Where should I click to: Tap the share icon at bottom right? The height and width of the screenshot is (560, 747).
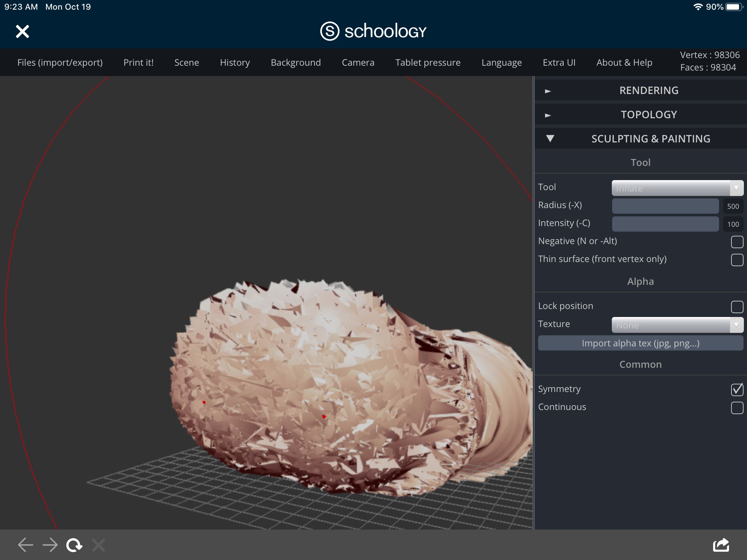point(721,545)
